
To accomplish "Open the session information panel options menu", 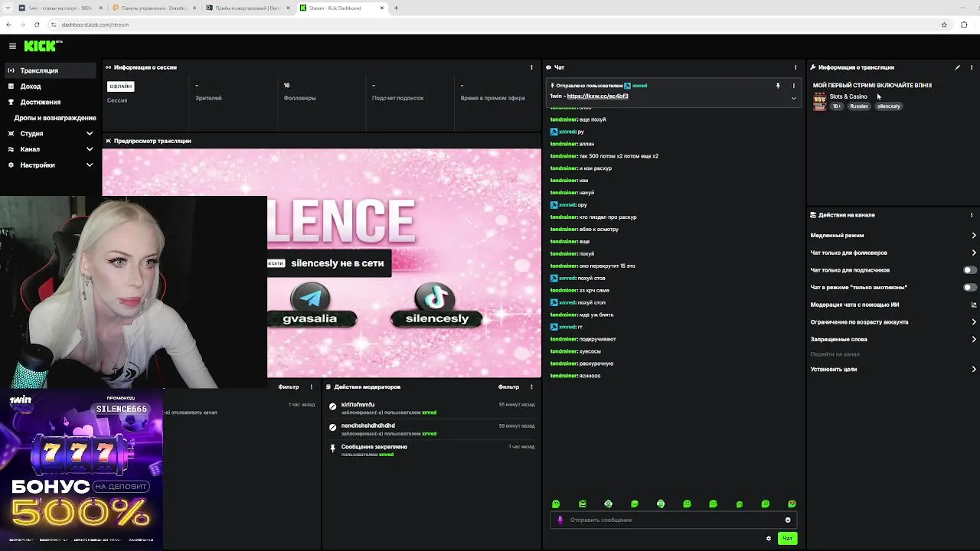I will click(x=531, y=67).
